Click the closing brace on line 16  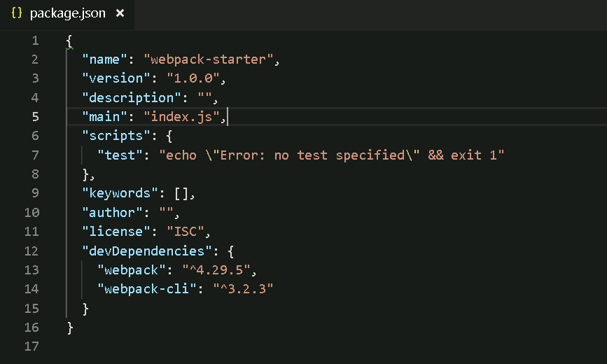(x=70, y=327)
